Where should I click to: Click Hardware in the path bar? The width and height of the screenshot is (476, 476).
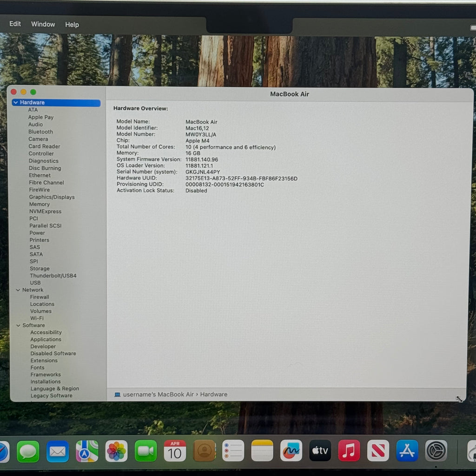tap(214, 394)
